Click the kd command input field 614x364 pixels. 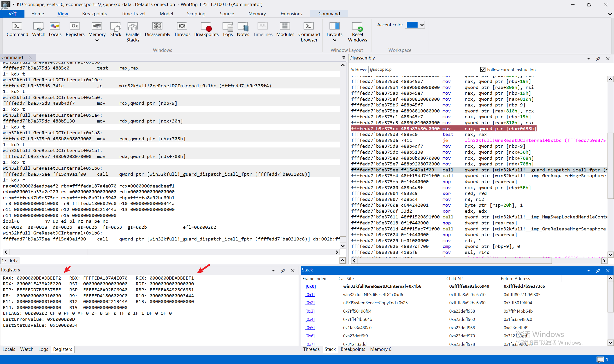pyautogui.click(x=179, y=260)
